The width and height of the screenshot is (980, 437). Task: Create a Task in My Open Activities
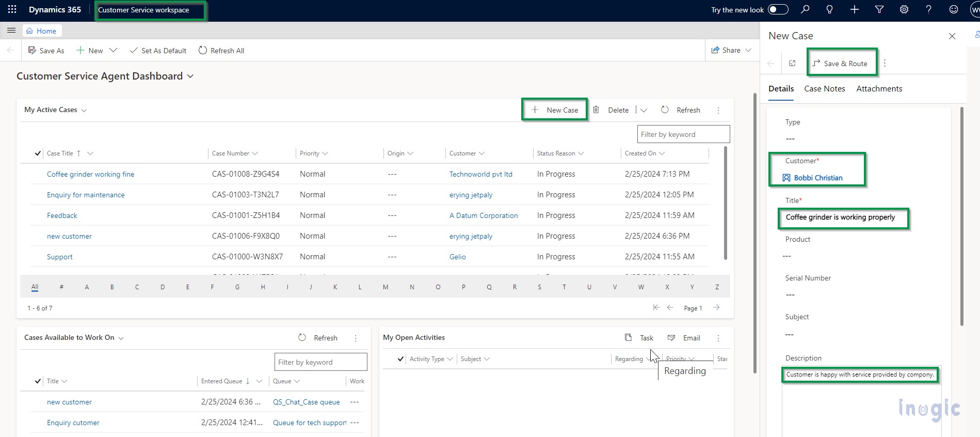639,337
